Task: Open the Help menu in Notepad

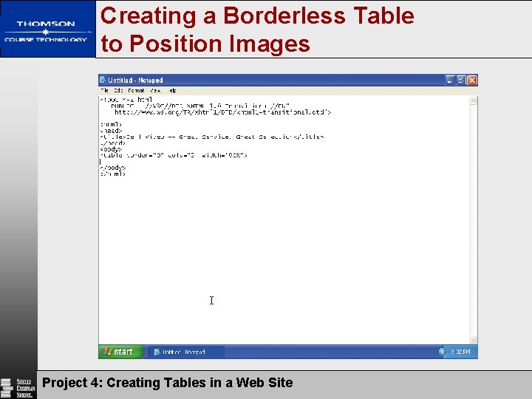Action: [x=173, y=91]
